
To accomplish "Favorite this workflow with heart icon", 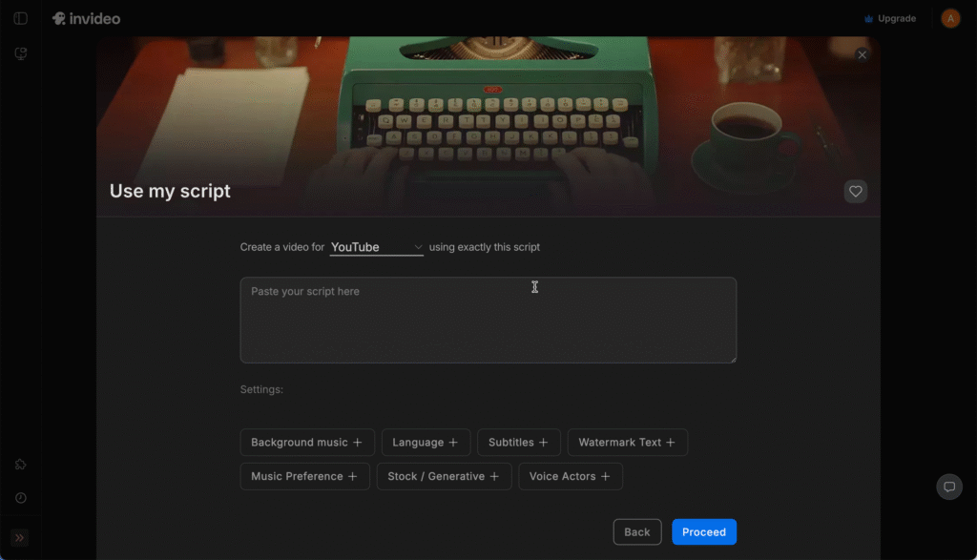I will (855, 192).
